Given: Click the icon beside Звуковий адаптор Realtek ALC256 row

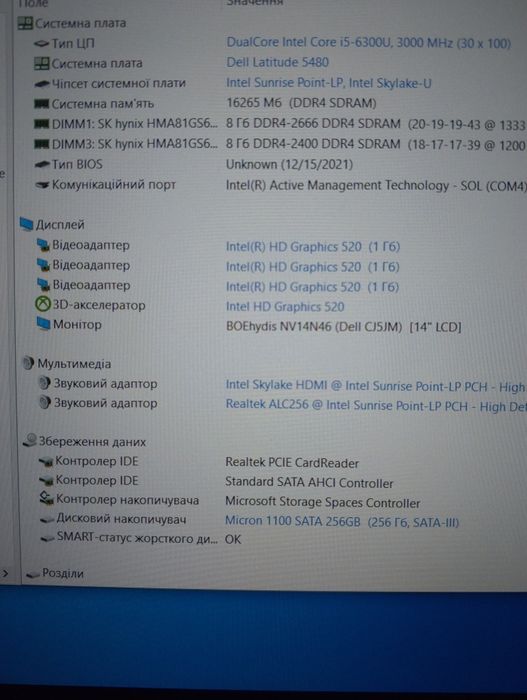Looking at the screenshot, I should [x=45, y=403].
